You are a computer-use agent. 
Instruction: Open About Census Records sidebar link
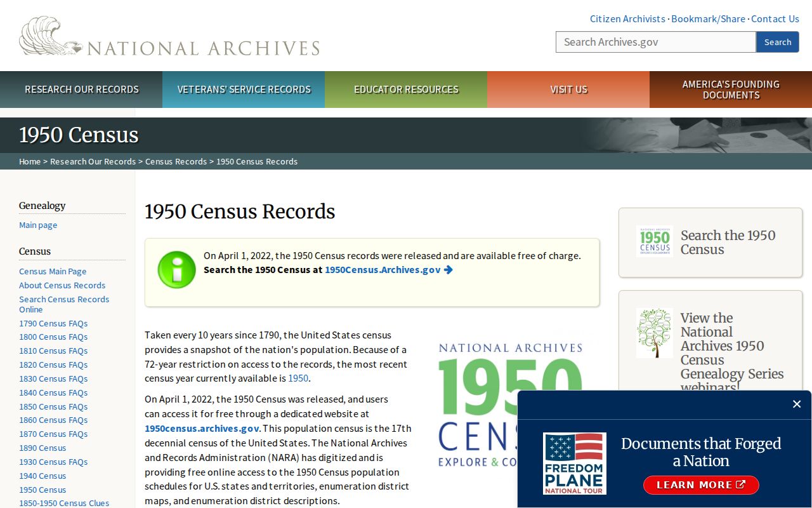pos(62,285)
